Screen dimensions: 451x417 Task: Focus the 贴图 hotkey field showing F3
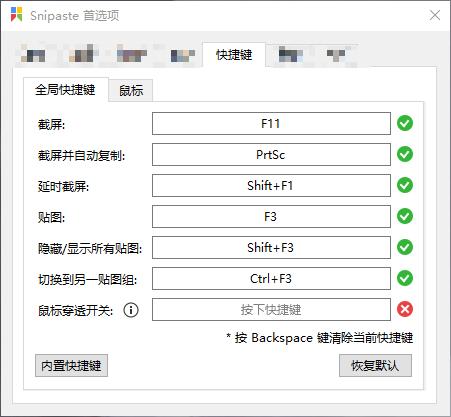click(x=271, y=217)
